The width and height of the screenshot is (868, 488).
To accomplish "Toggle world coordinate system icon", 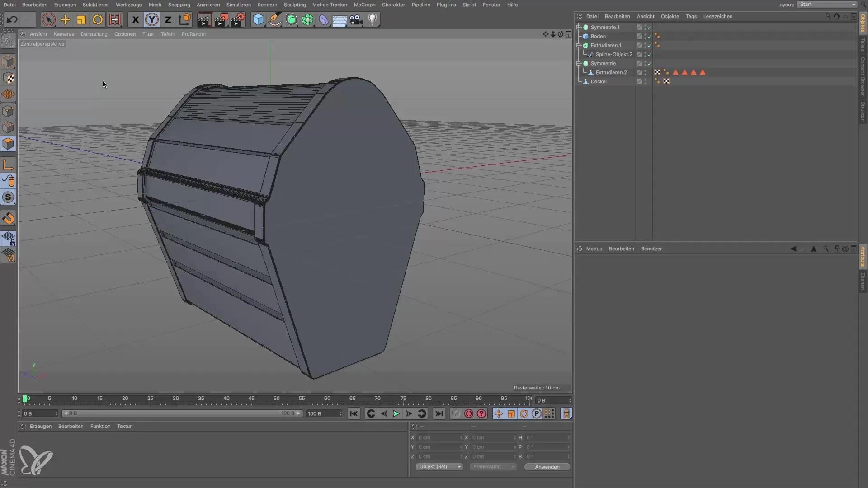I will click(x=185, y=19).
